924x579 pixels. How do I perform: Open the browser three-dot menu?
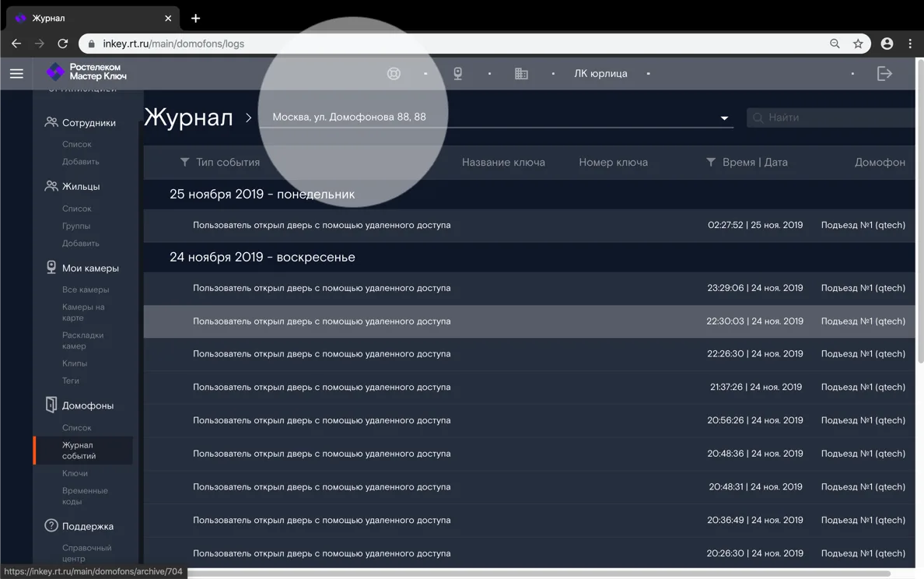(910, 44)
